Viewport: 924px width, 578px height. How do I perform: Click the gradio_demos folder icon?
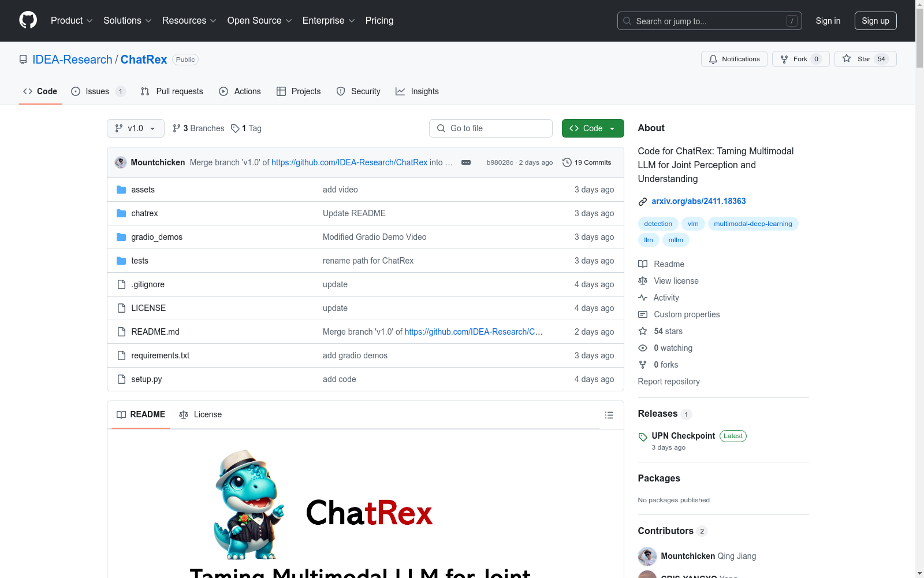(121, 237)
